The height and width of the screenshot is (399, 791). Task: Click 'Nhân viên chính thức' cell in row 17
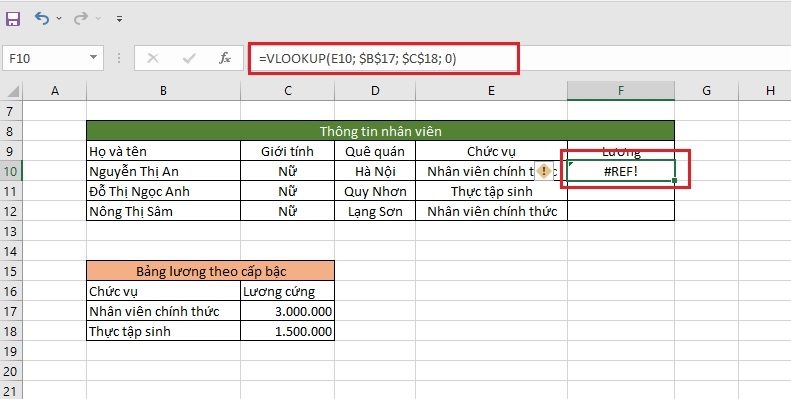point(163,311)
